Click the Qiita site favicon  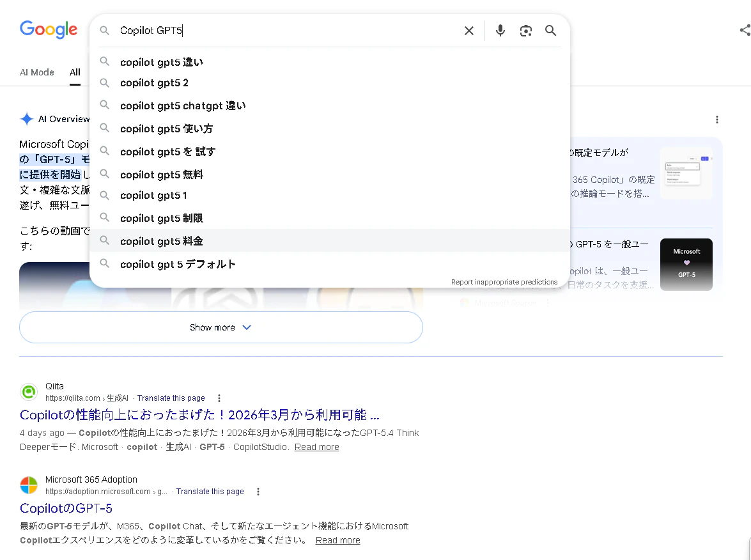pos(29,391)
